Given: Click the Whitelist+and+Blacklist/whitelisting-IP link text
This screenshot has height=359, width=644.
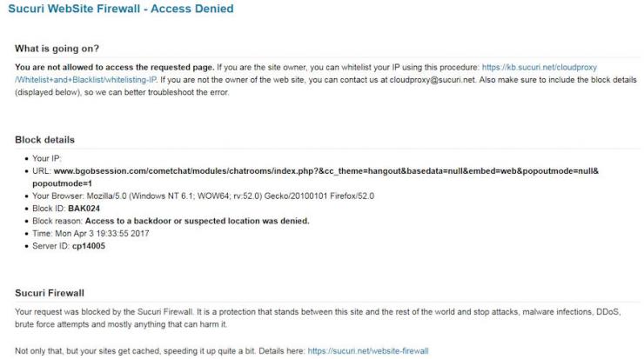Looking at the screenshot, I should (85, 80).
